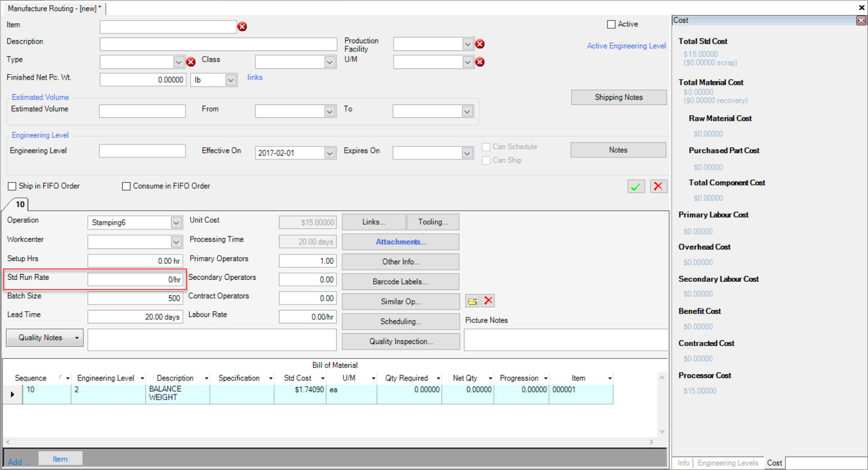Open the Production Facility dropdown
The height and width of the screenshot is (470, 868).
coord(467,44)
